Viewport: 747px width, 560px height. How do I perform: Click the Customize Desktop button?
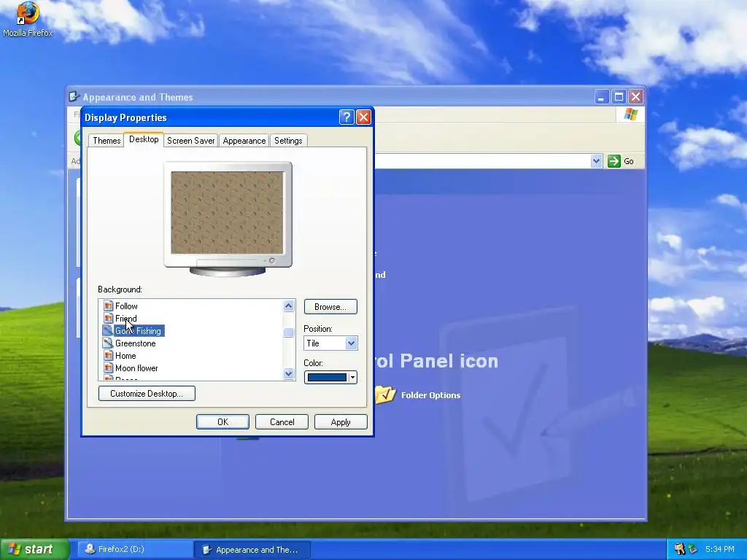(147, 393)
